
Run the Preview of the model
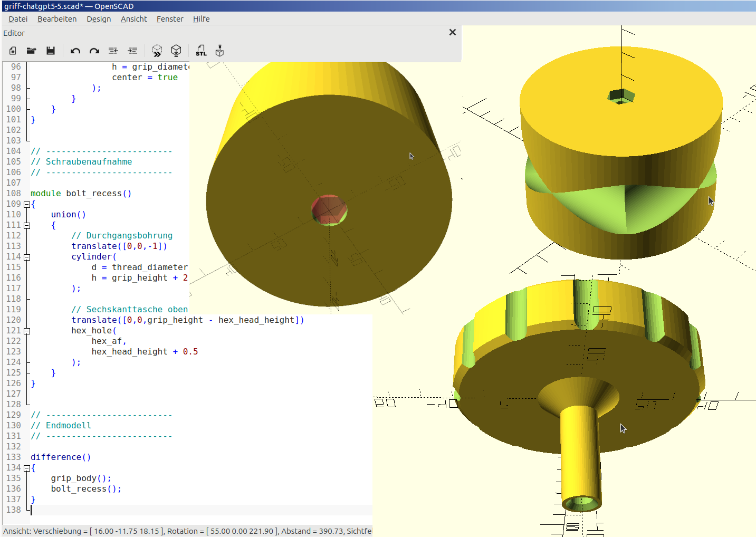[x=157, y=51]
